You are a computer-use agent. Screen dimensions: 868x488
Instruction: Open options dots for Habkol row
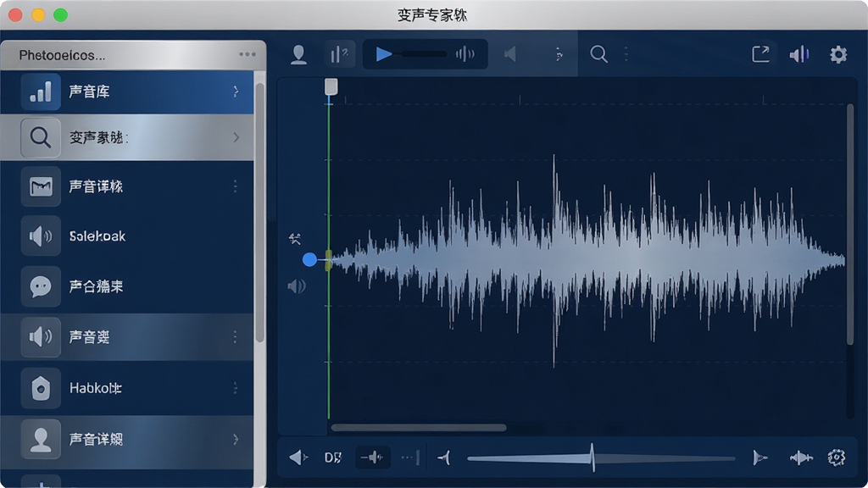236,388
